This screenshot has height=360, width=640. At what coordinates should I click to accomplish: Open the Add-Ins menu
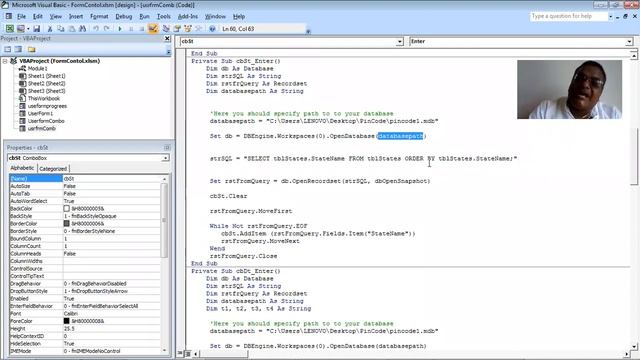pos(188,16)
